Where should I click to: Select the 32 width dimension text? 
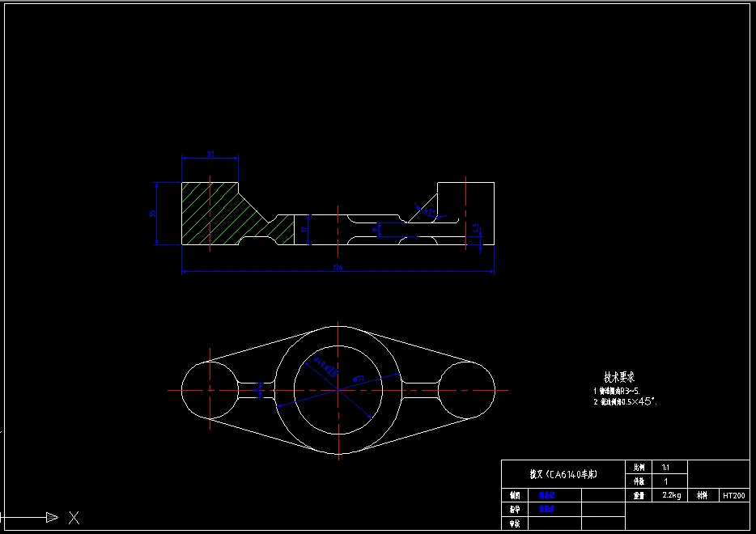point(210,154)
